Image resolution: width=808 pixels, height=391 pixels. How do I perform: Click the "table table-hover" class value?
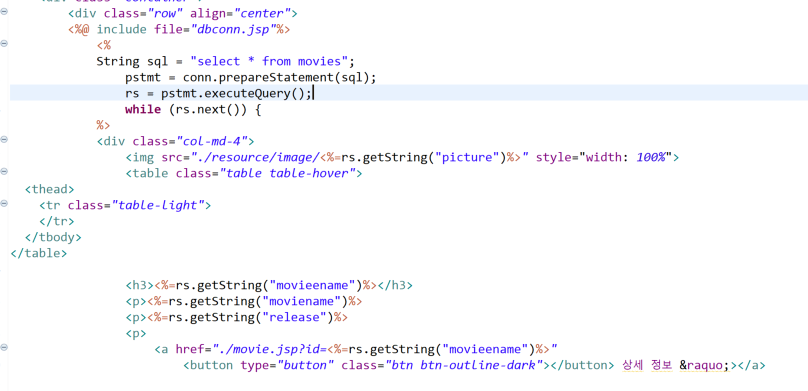pos(287,173)
